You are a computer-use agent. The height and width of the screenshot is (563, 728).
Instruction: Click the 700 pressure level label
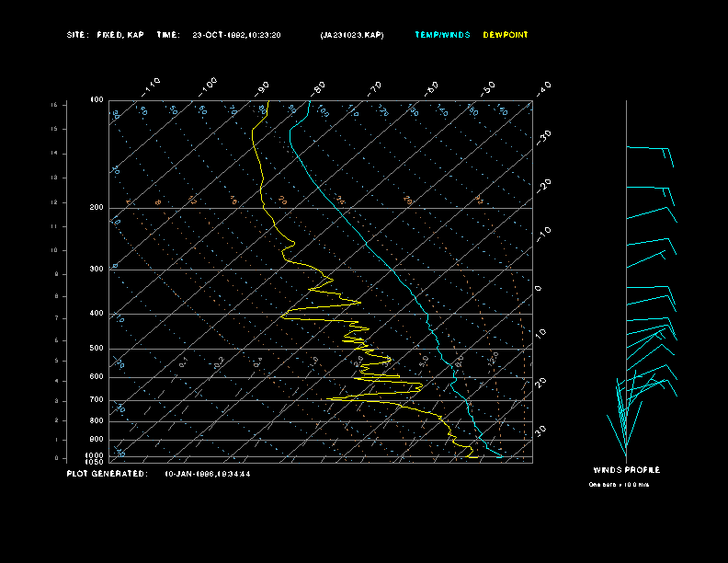coord(97,400)
